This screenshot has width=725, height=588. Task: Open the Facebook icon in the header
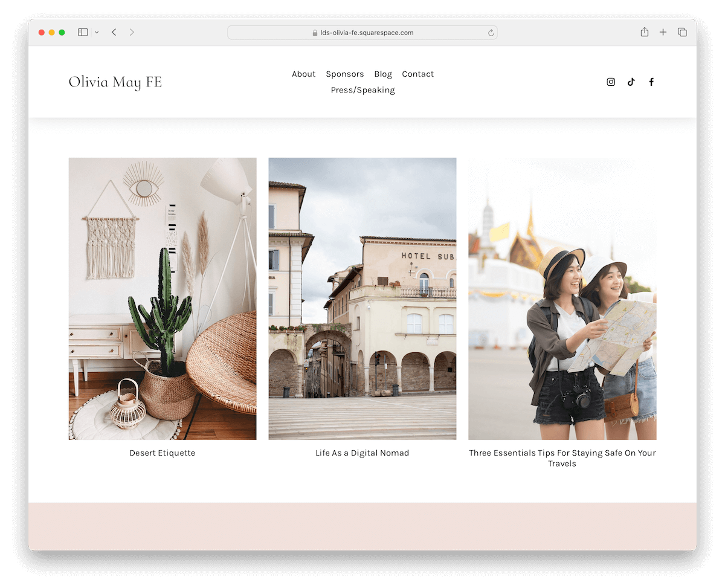(x=651, y=82)
